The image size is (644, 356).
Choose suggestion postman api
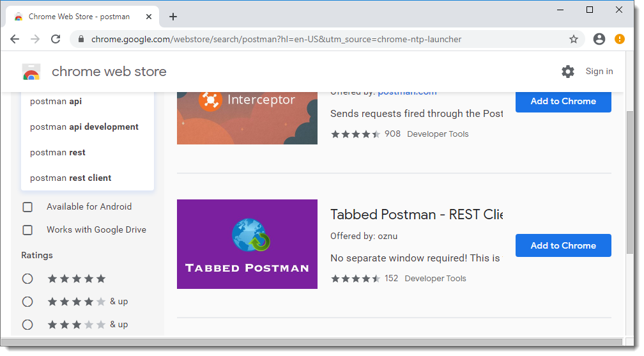(56, 101)
